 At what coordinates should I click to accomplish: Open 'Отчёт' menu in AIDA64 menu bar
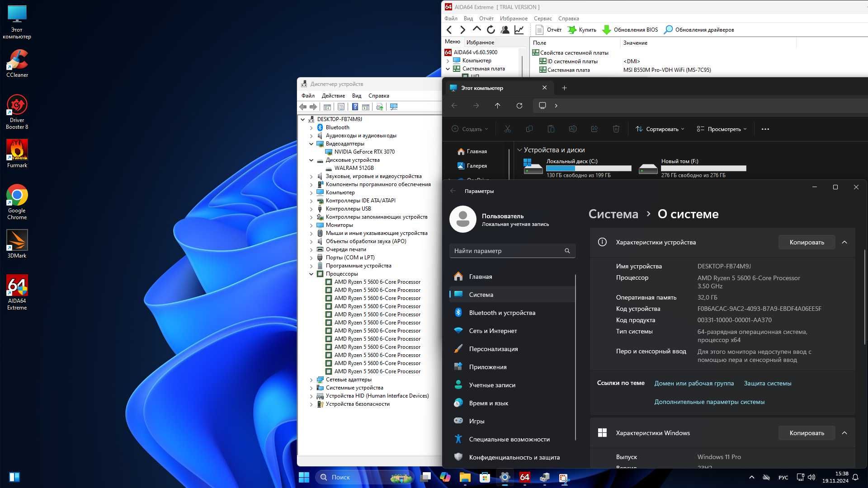[486, 19]
